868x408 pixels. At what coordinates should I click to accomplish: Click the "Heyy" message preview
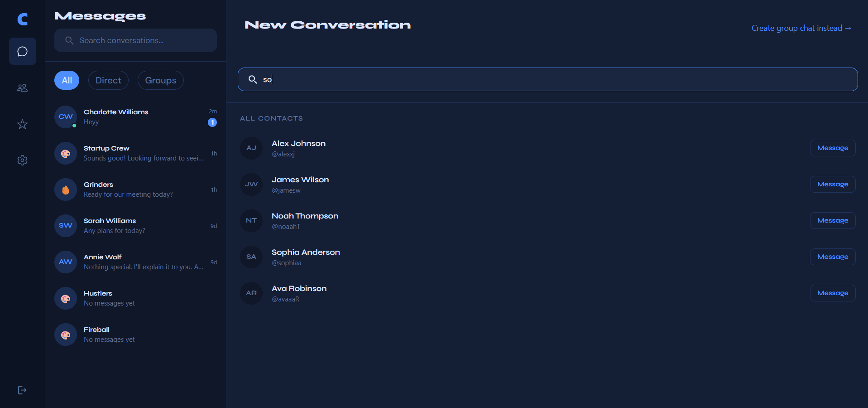click(x=91, y=122)
